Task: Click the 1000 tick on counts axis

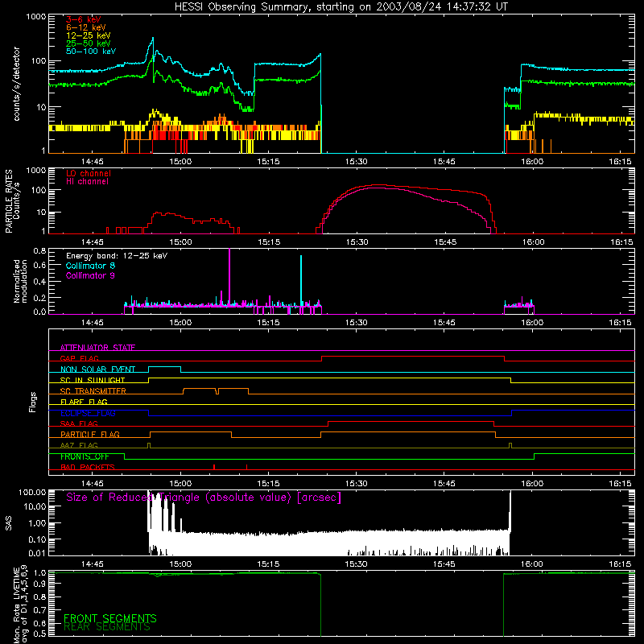Action: (x=35, y=17)
